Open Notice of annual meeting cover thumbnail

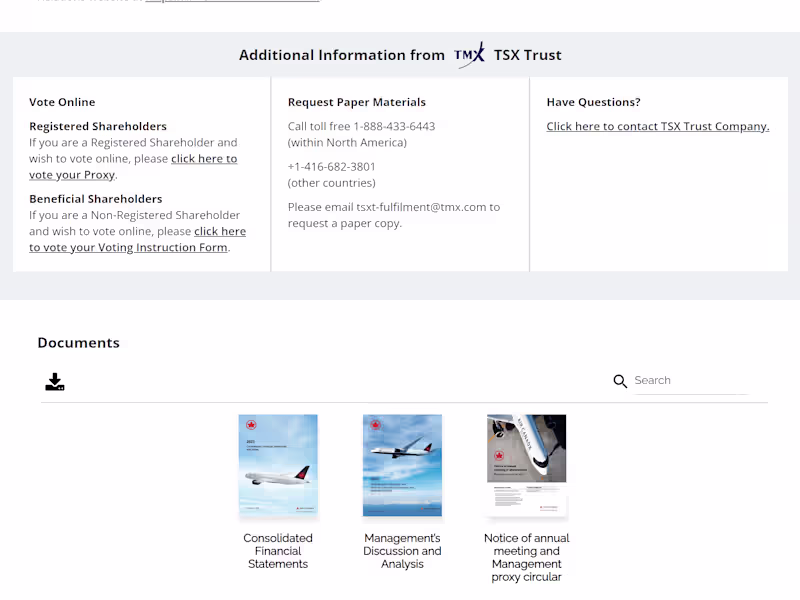526,466
